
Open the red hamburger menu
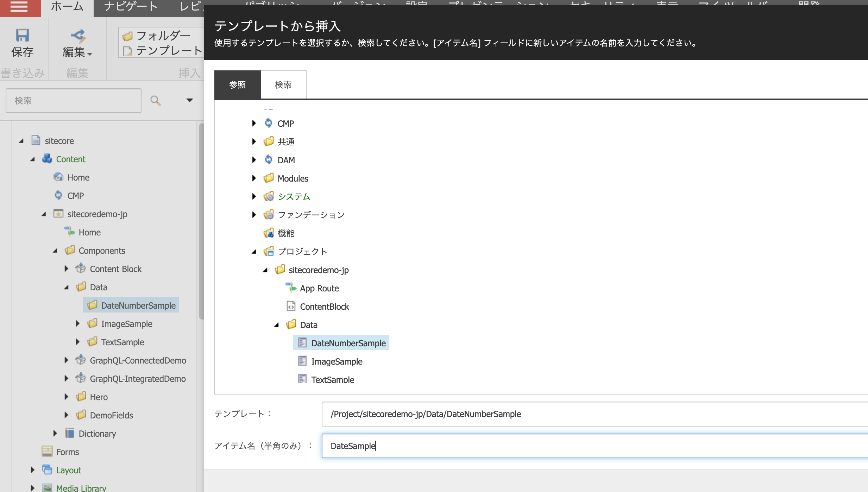click(19, 7)
